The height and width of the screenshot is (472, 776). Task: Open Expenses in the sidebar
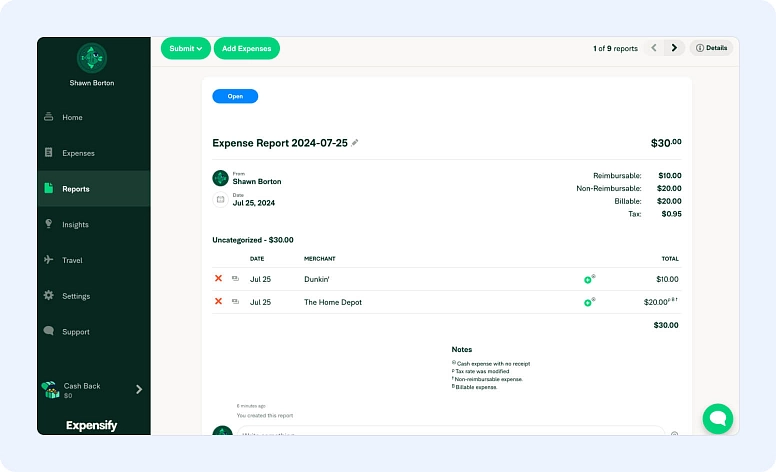click(78, 153)
